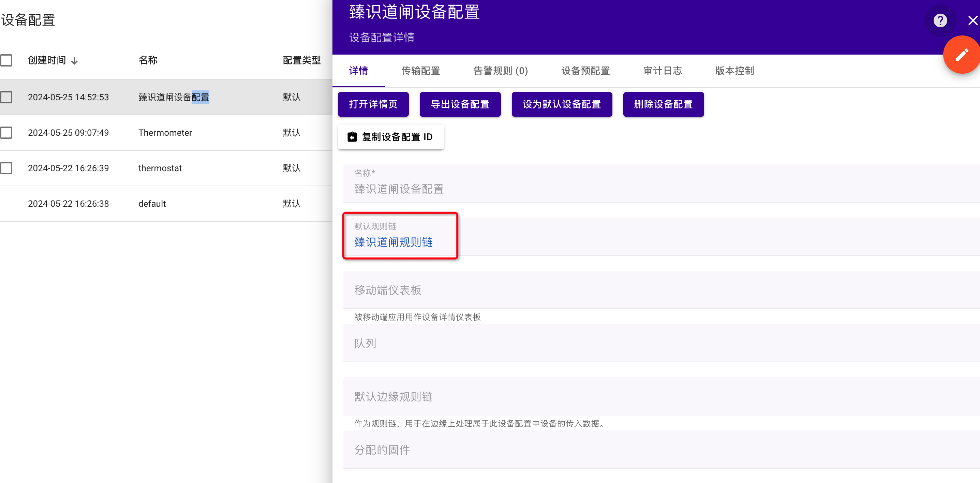Open the 告警规则 (0) tab
The height and width of the screenshot is (483, 980).
click(500, 71)
